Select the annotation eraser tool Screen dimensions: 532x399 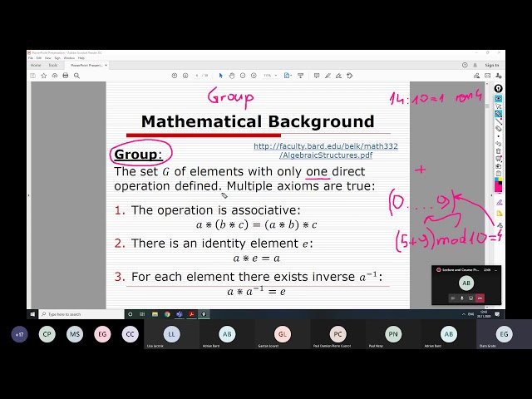[x=498, y=129]
